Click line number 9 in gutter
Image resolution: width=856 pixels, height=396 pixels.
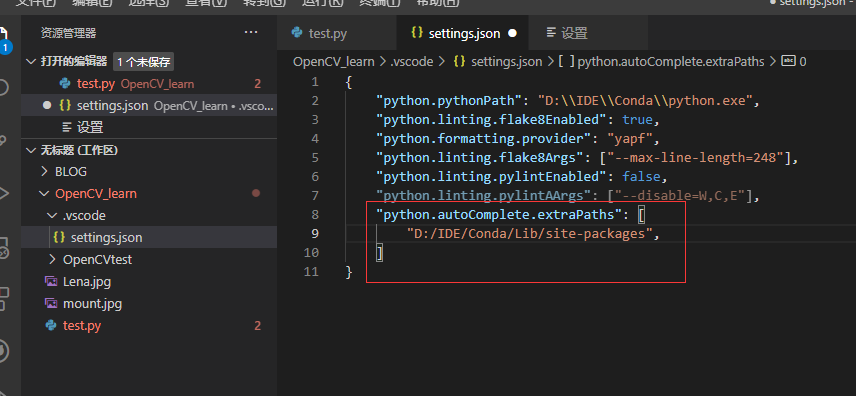[x=314, y=234]
